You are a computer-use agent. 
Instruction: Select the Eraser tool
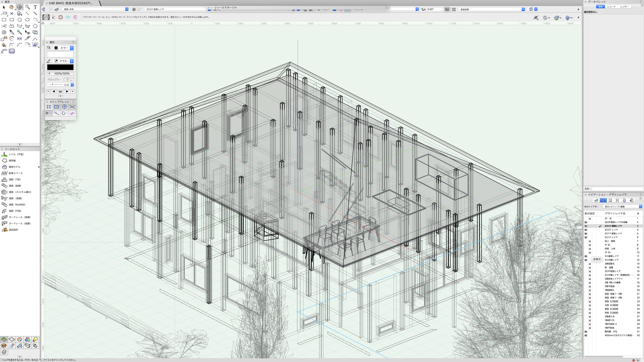click(x=35, y=45)
